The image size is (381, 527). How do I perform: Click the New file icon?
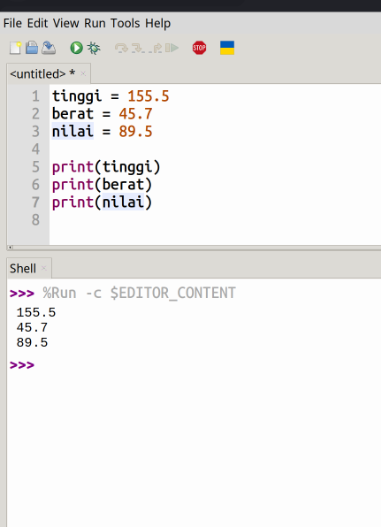(15, 48)
